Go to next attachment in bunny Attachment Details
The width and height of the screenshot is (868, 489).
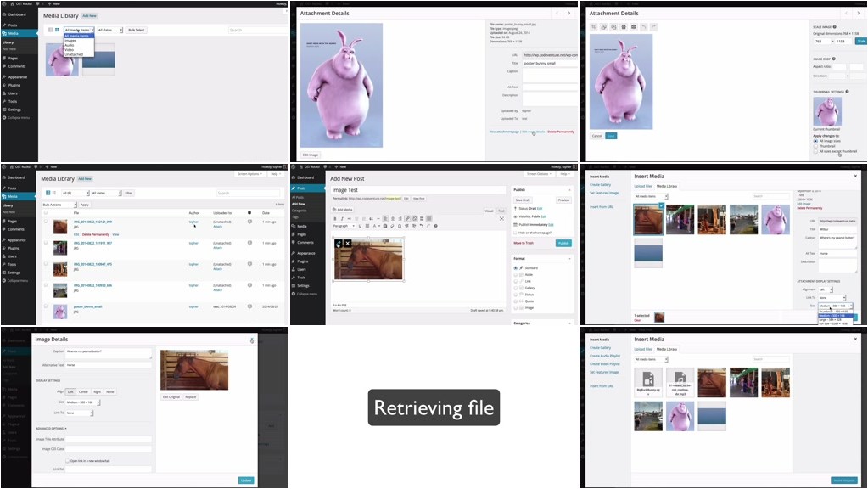(569, 14)
